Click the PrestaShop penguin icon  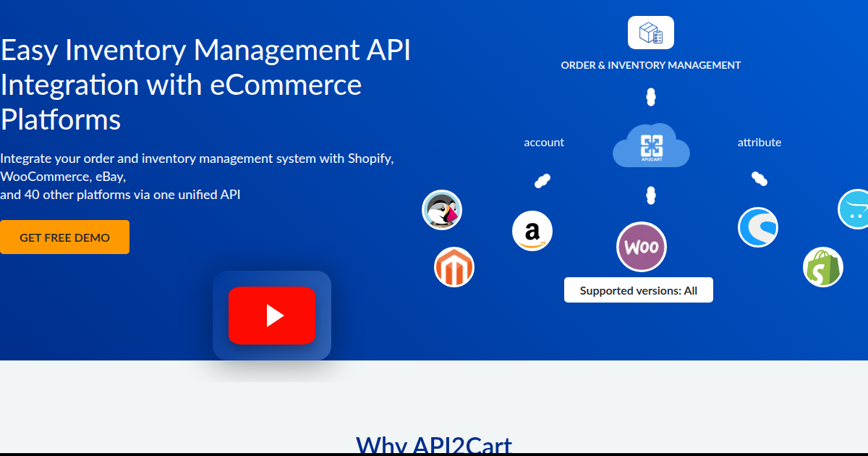[442, 211]
